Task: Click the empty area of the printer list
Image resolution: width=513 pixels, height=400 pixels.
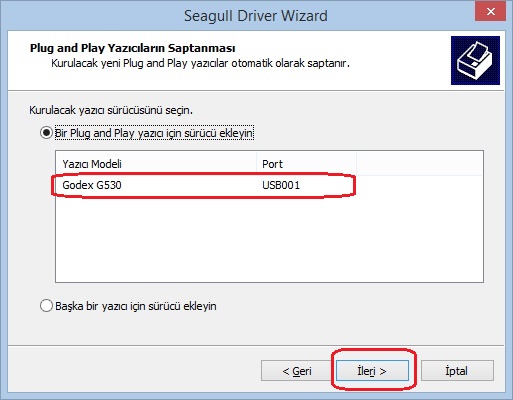Action: (269, 240)
